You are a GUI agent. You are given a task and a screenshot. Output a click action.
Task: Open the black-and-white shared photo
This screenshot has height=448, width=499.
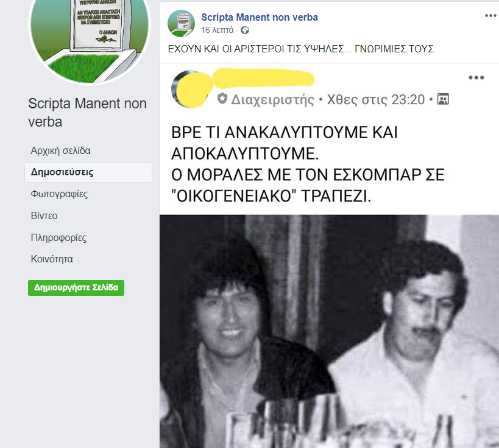329,331
